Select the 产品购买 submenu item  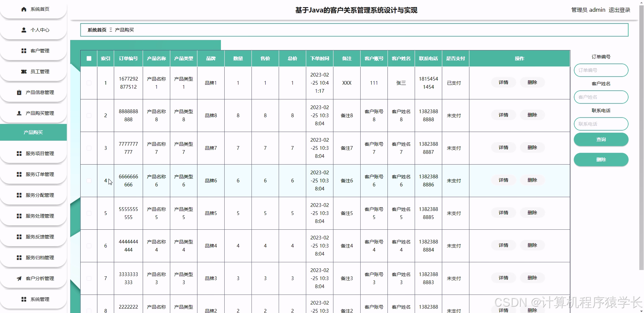[x=33, y=132]
